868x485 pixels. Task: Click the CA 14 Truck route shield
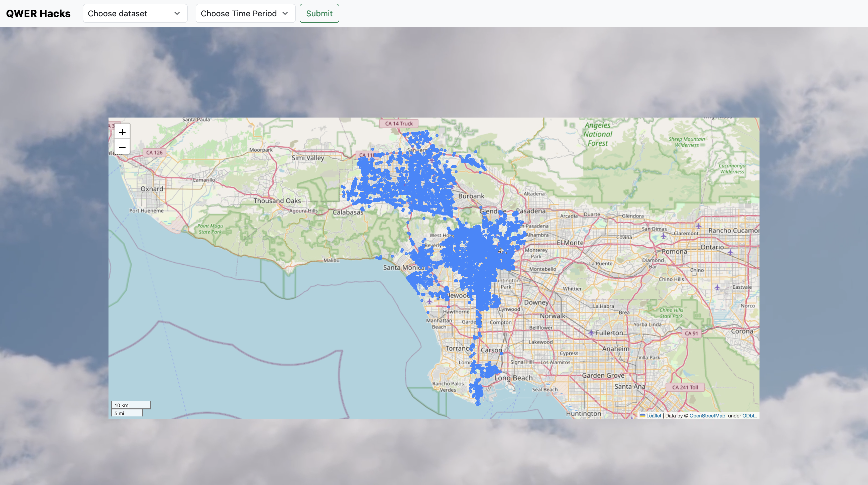point(399,123)
